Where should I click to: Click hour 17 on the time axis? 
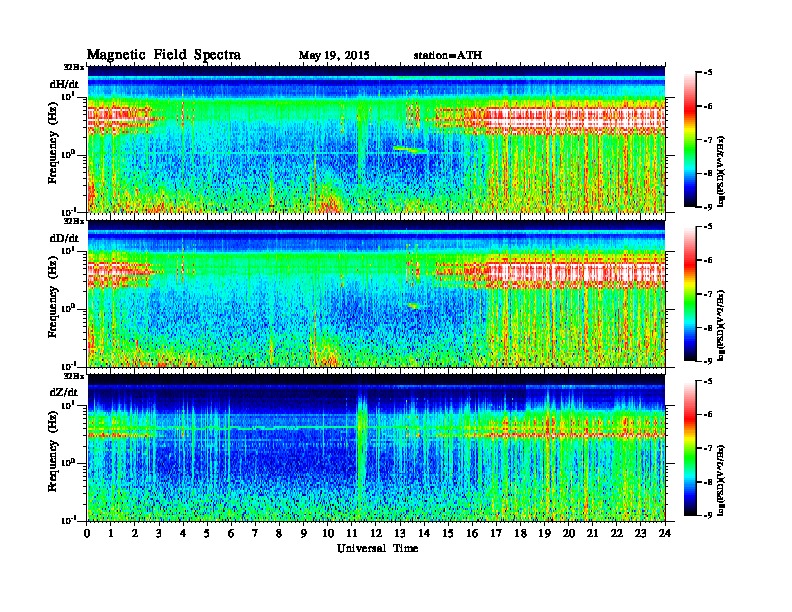point(496,533)
